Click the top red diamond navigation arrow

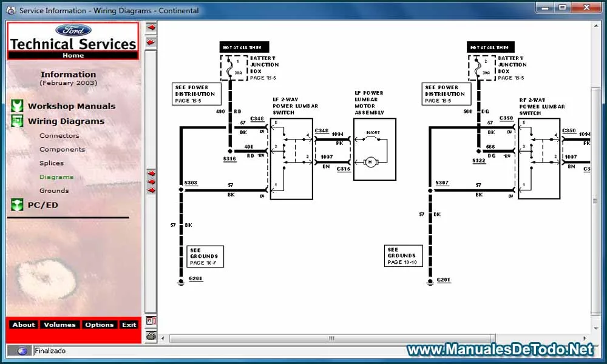(150, 27)
